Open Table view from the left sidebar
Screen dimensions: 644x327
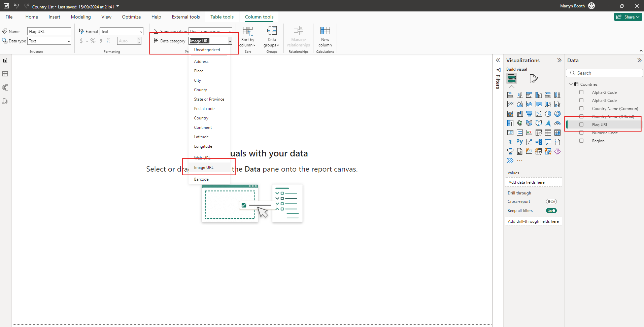click(x=5, y=74)
